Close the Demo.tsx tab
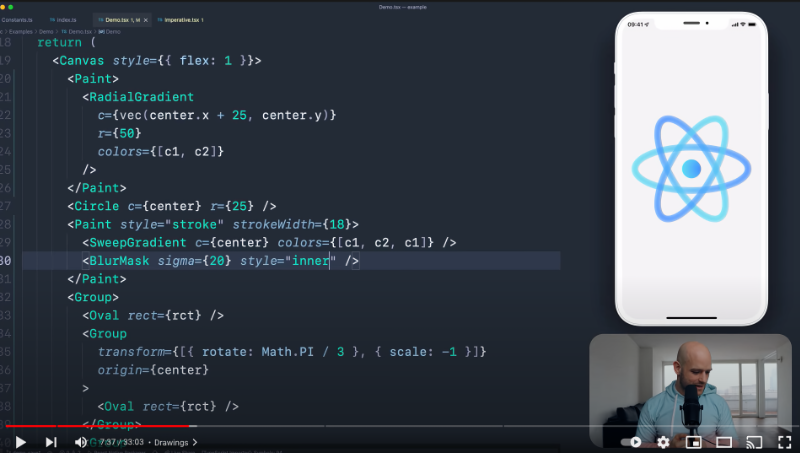This screenshot has width=800, height=453. (x=145, y=20)
